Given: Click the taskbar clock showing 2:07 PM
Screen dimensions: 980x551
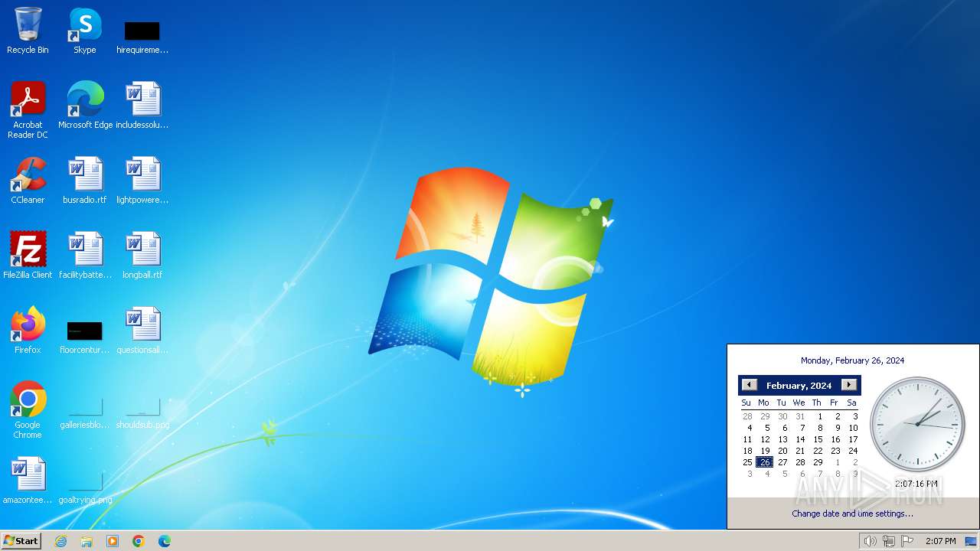Looking at the screenshot, I should (x=940, y=541).
